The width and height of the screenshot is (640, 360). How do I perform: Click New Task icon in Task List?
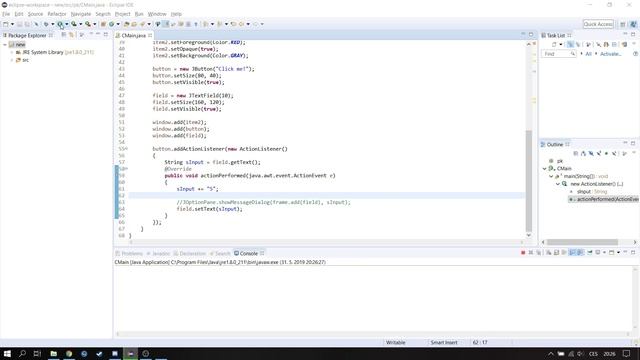pos(554,44)
